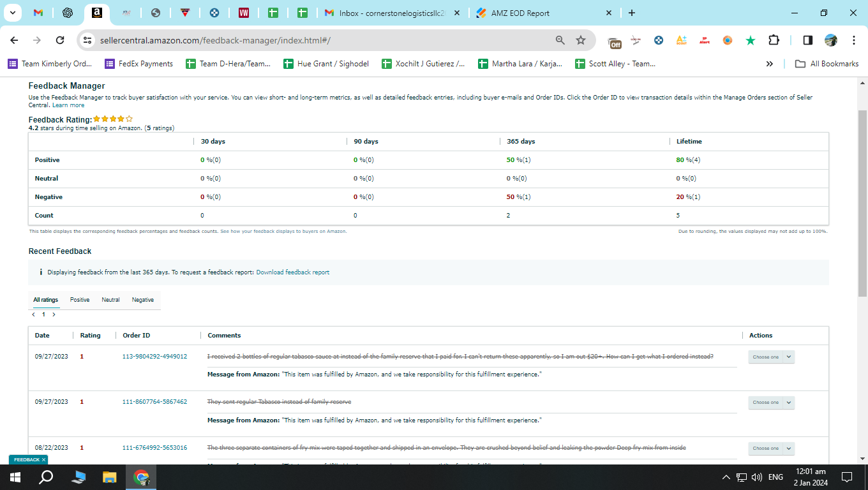Open the Martha Lara / Karja... bookmark

(520, 64)
